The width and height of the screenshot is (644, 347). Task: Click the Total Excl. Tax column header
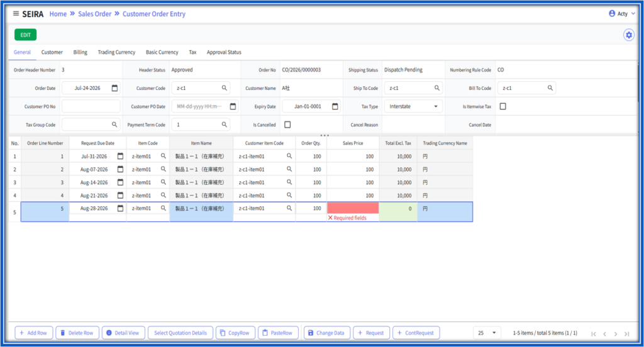[398, 143]
